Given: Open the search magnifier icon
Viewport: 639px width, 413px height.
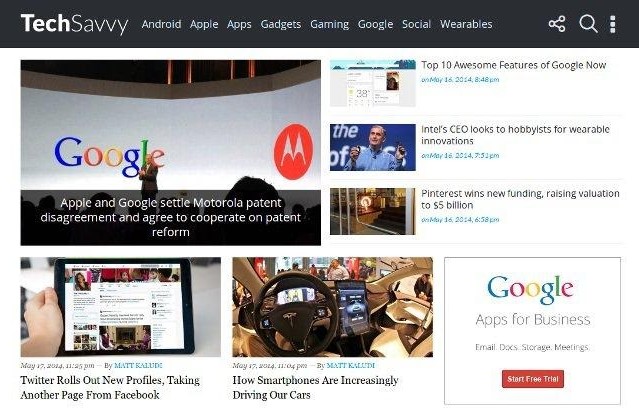Looking at the screenshot, I should coord(588,24).
